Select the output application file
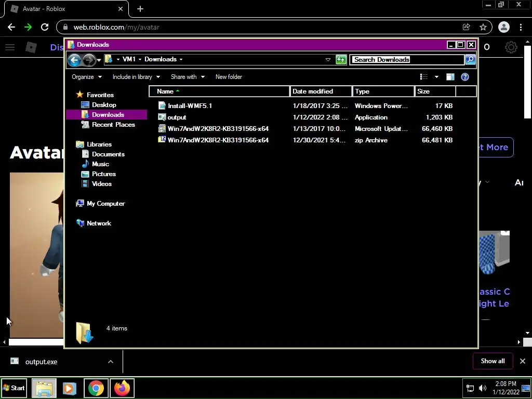 177,117
